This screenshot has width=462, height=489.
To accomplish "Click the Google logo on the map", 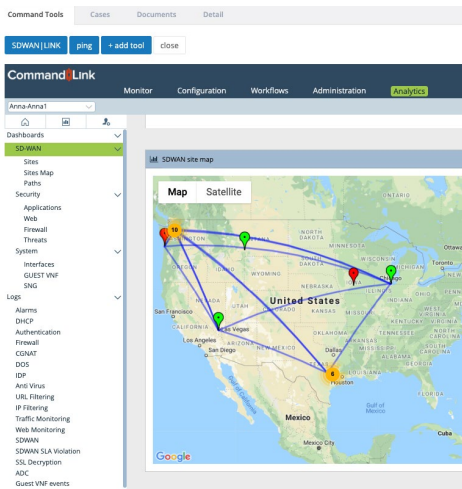I will point(173,456).
